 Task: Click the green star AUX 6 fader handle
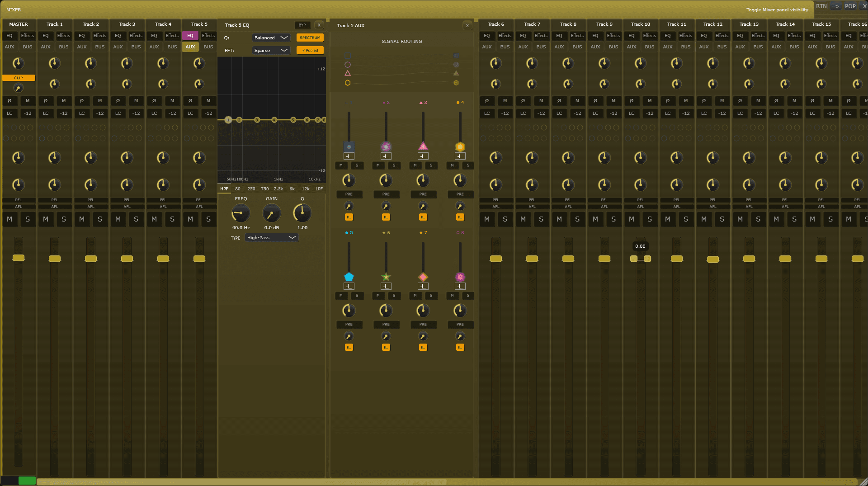(386, 277)
